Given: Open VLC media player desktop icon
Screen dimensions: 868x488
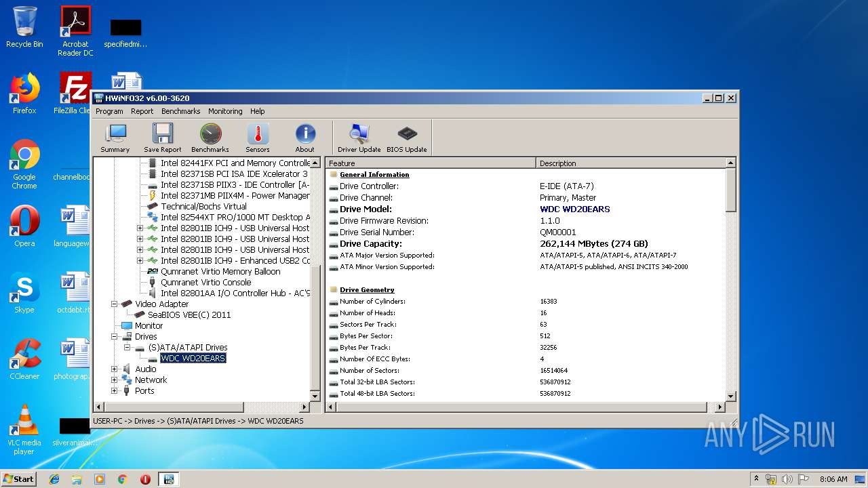Looking at the screenshot, I should coord(24,430).
